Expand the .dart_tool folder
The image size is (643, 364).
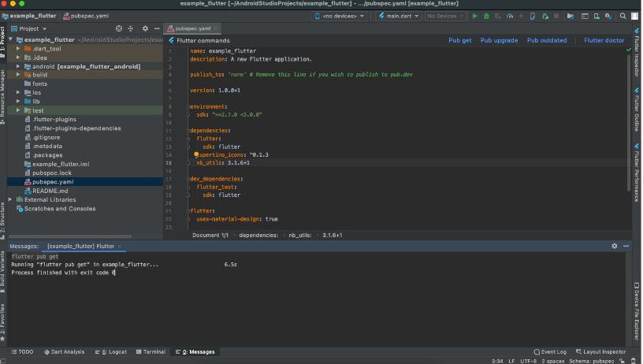[x=18, y=48]
